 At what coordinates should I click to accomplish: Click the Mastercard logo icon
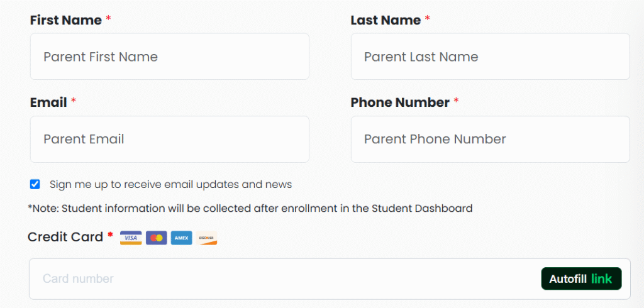tap(156, 238)
